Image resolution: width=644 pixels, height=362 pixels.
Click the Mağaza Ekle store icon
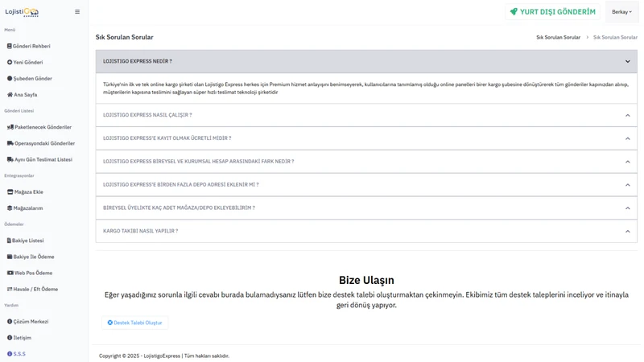point(10,192)
